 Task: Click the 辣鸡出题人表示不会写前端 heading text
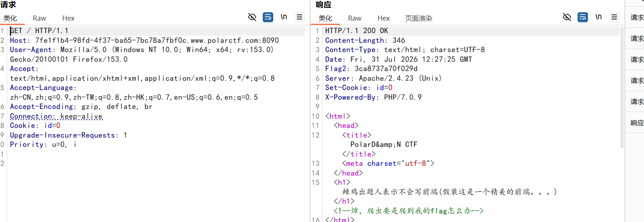pyautogui.click(x=449, y=192)
